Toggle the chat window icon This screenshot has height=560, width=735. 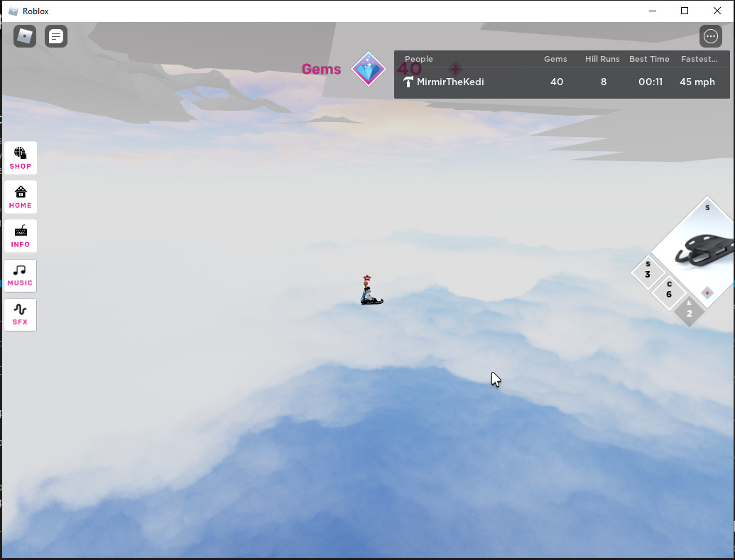(56, 36)
